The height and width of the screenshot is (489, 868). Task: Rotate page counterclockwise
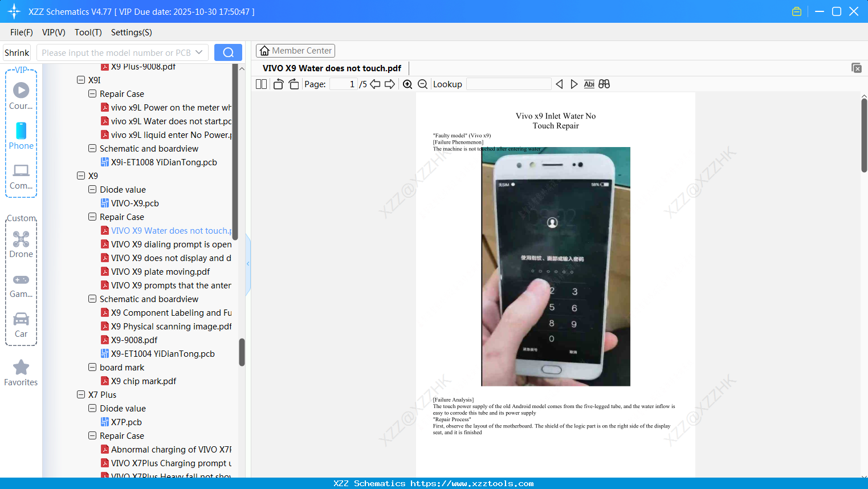click(x=278, y=84)
